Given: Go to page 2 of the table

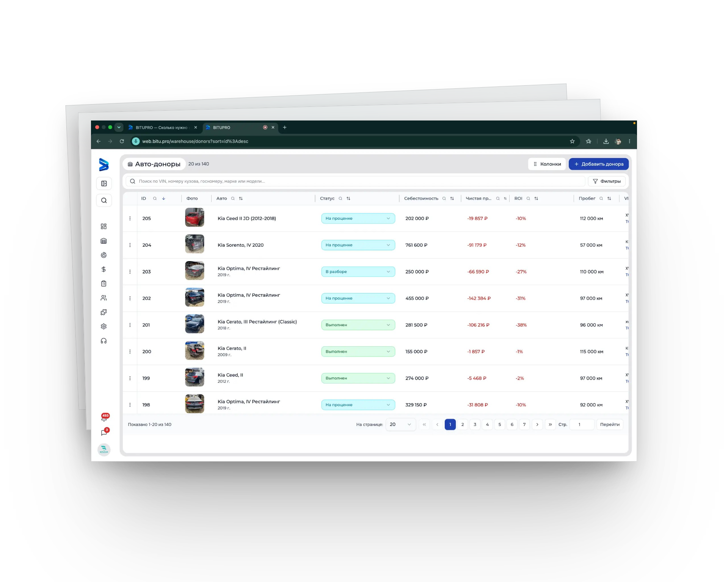Looking at the screenshot, I should pos(463,424).
